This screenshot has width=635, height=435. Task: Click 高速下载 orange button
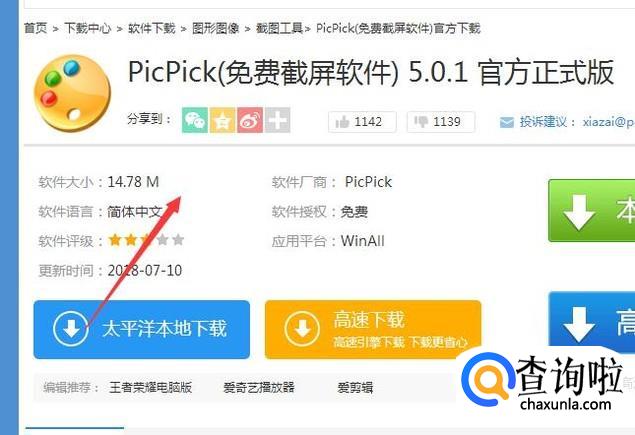click(373, 329)
